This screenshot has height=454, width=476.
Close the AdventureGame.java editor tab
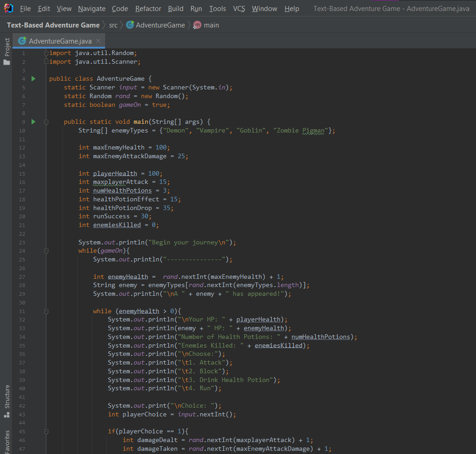(98, 41)
